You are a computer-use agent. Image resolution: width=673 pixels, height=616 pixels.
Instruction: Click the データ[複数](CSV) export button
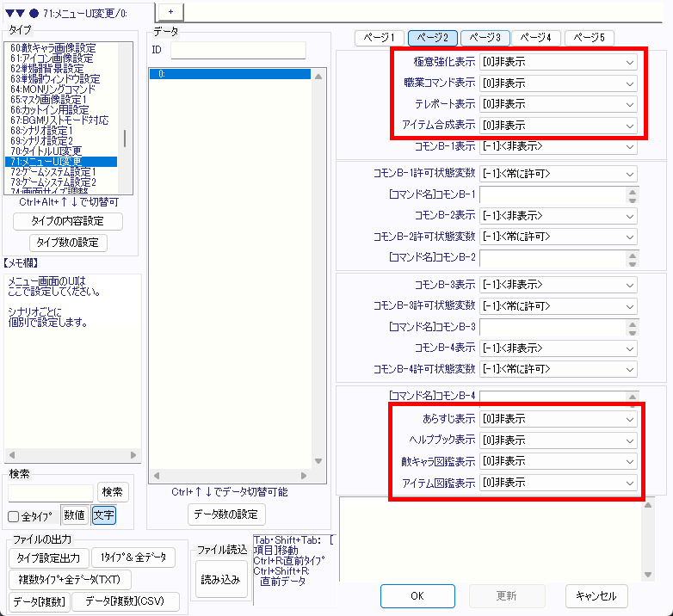point(126,601)
